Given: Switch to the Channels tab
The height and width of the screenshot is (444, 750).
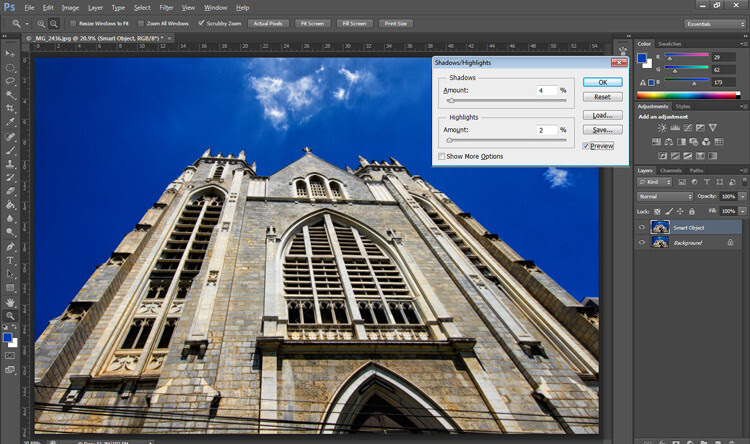Looking at the screenshot, I should (x=671, y=170).
